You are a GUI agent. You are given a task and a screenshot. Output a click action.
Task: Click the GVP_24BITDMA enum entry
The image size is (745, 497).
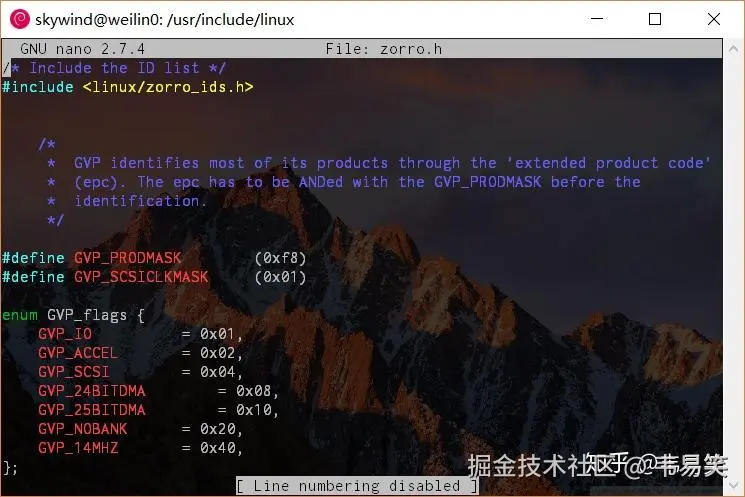(92, 391)
